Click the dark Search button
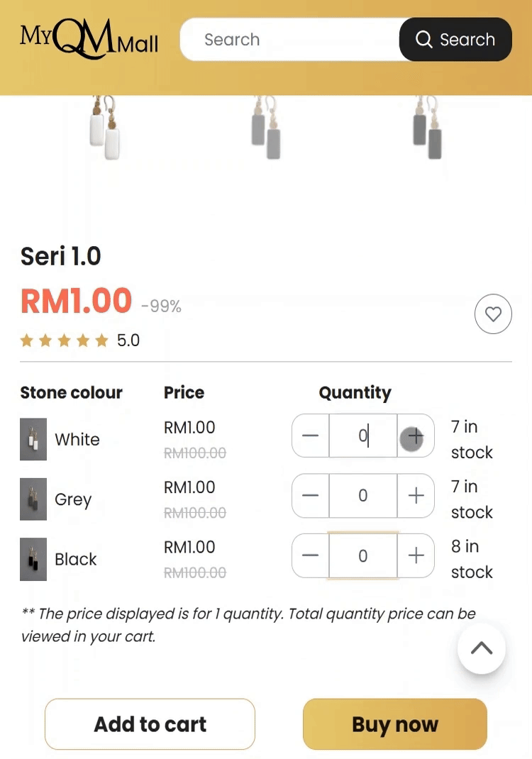This screenshot has width=532, height=759. point(455,39)
